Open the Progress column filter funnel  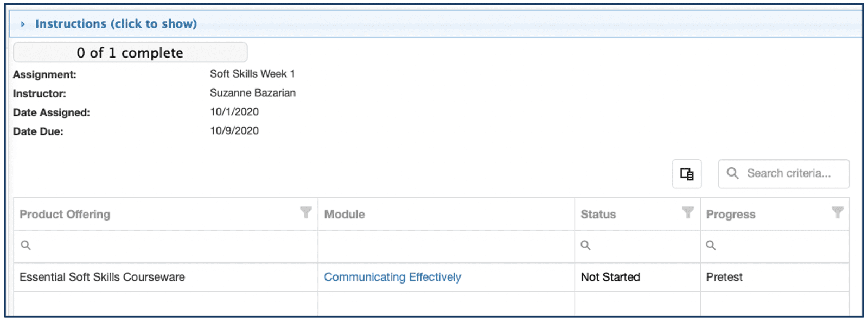pos(838,212)
